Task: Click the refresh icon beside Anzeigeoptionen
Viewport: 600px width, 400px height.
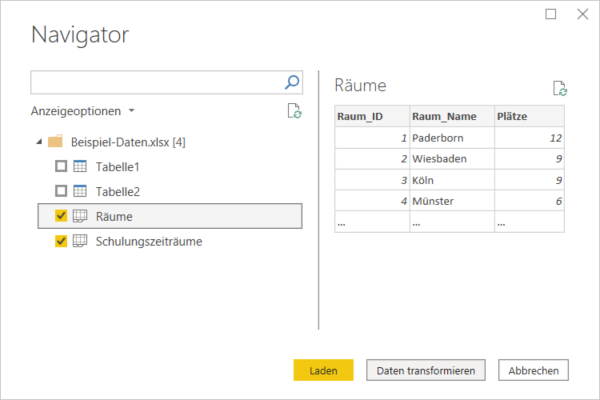Action: 294,111
